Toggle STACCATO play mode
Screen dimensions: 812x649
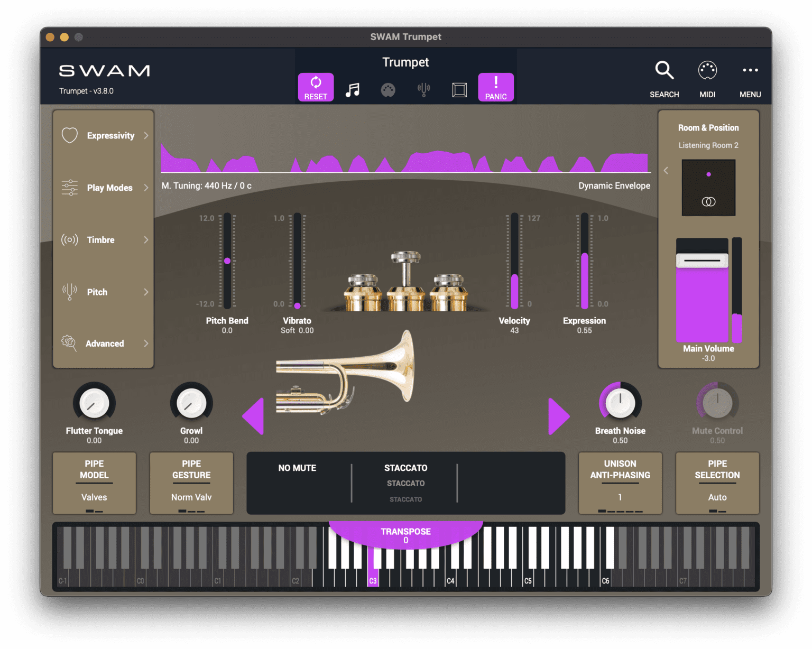405,468
